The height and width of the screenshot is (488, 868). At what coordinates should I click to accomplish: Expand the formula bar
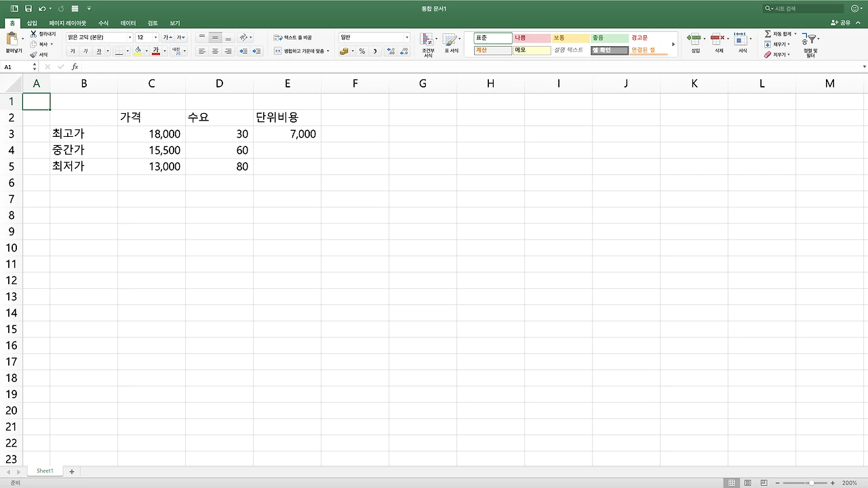[864, 67]
